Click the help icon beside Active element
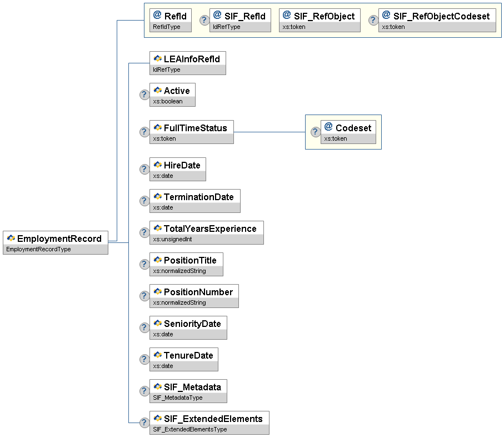The height and width of the screenshot is (437, 504). pos(144,95)
